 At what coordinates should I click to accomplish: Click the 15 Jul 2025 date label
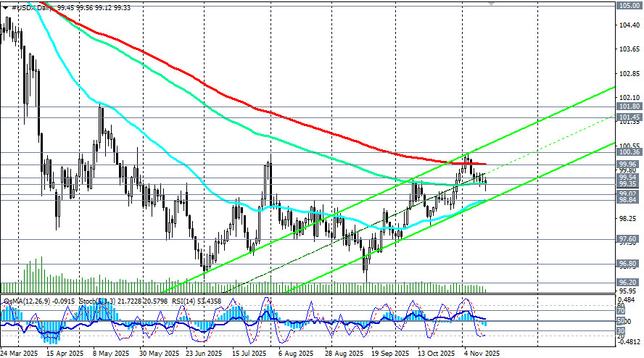(x=249, y=354)
